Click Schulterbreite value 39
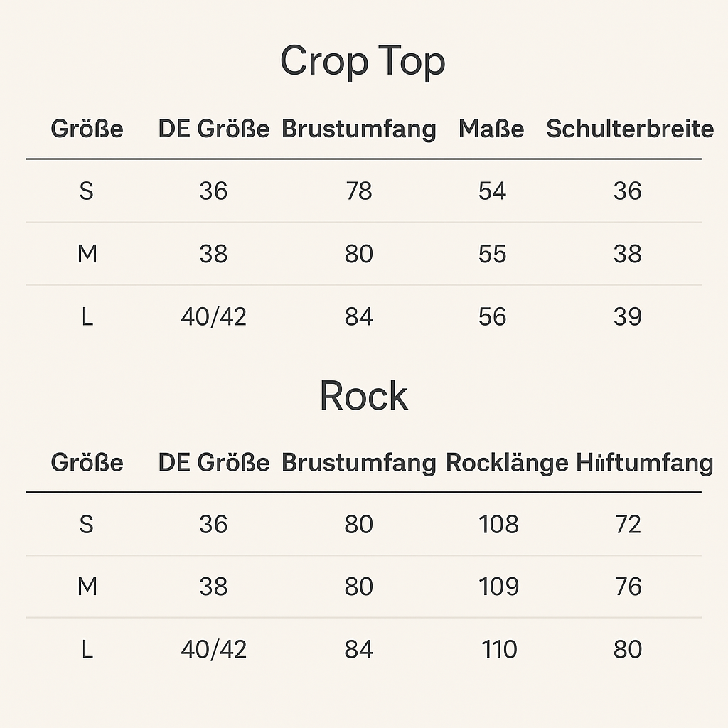The width and height of the screenshot is (728, 728). click(x=628, y=316)
